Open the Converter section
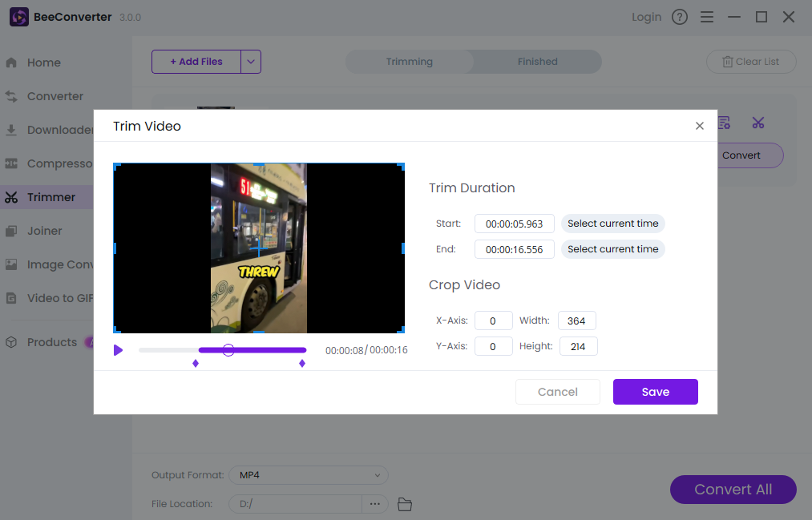 click(55, 96)
